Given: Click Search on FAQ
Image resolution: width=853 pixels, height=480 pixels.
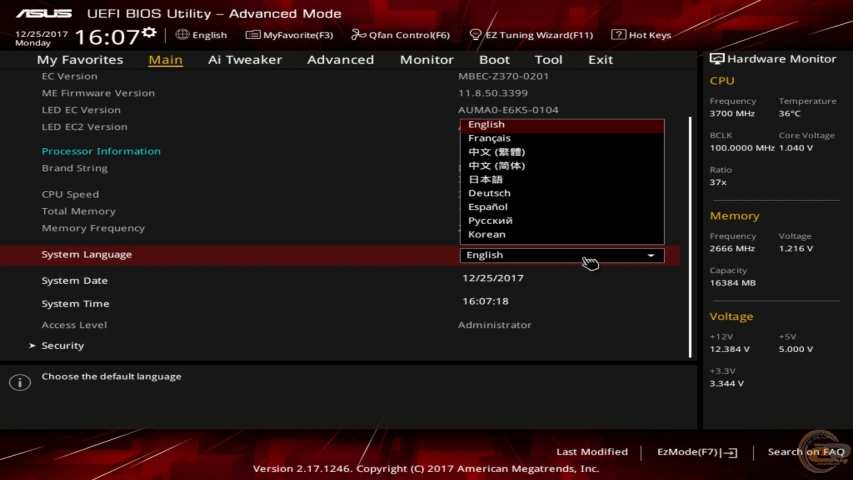Looking at the screenshot, I should tap(806, 452).
